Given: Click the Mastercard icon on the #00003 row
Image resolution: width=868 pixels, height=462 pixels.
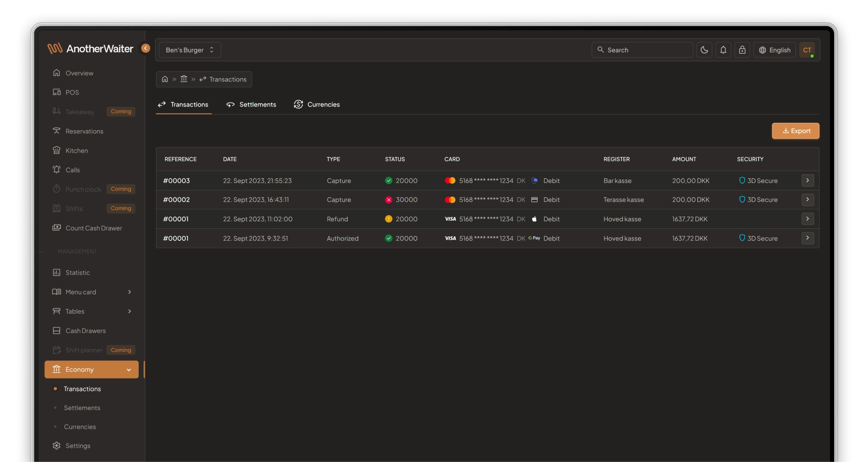Looking at the screenshot, I should (x=450, y=181).
